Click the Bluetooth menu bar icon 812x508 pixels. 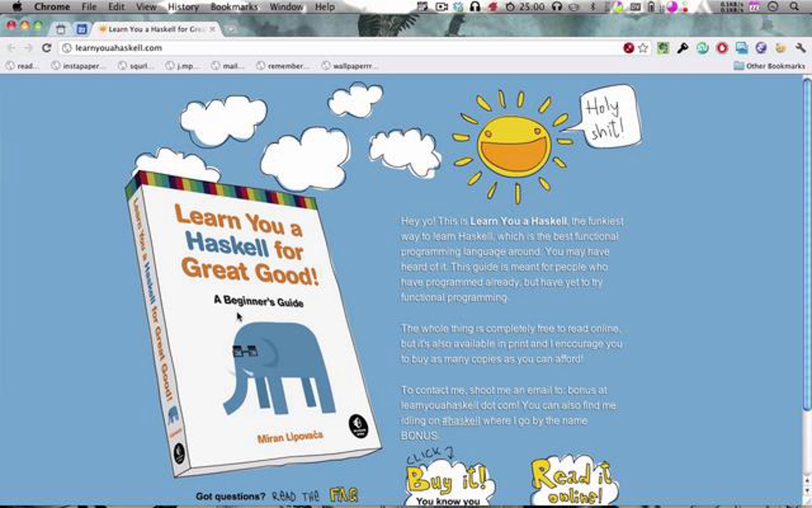pos(593,6)
